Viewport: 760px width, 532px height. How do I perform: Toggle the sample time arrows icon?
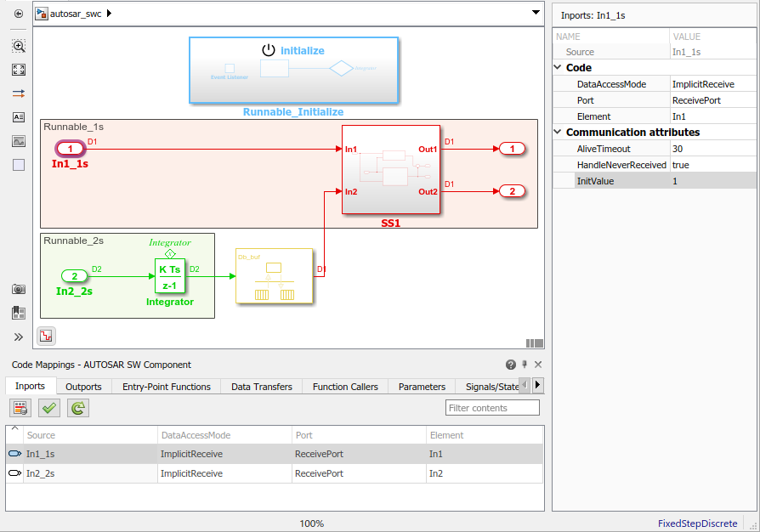19,93
